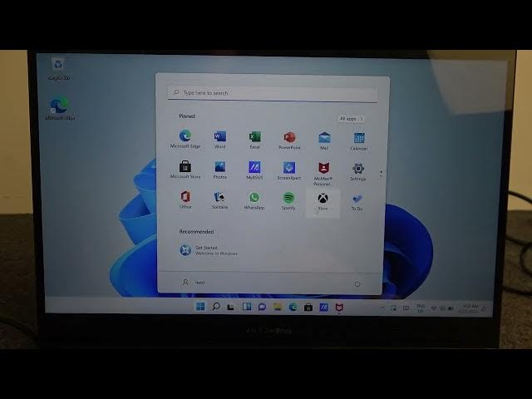Launch the Photos app
This screenshot has height=399, width=532.
click(x=219, y=170)
